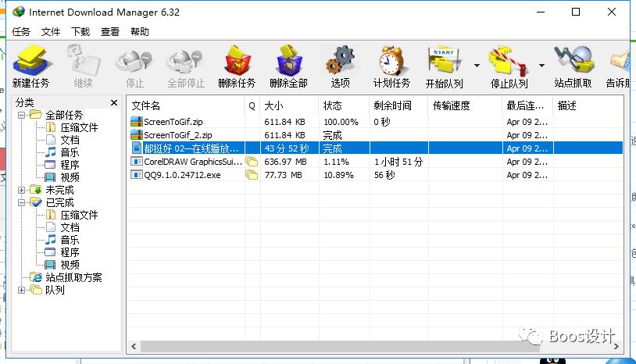
Task: Sort by the Q column header
Action: point(252,105)
